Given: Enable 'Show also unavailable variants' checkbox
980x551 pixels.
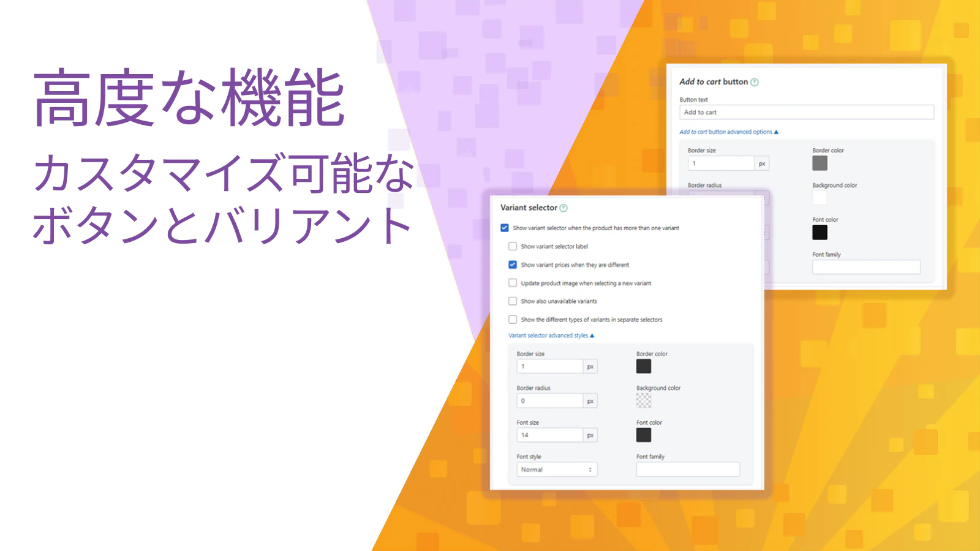Looking at the screenshot, I should 513,301.
